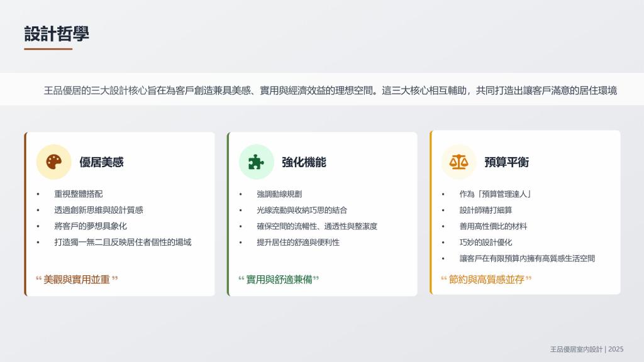Image resolution: width=644 pixels, height=362 pixels.
Task: Click the 優居美感 card heading
Action: pyautogui.click(x=101, y=162)
